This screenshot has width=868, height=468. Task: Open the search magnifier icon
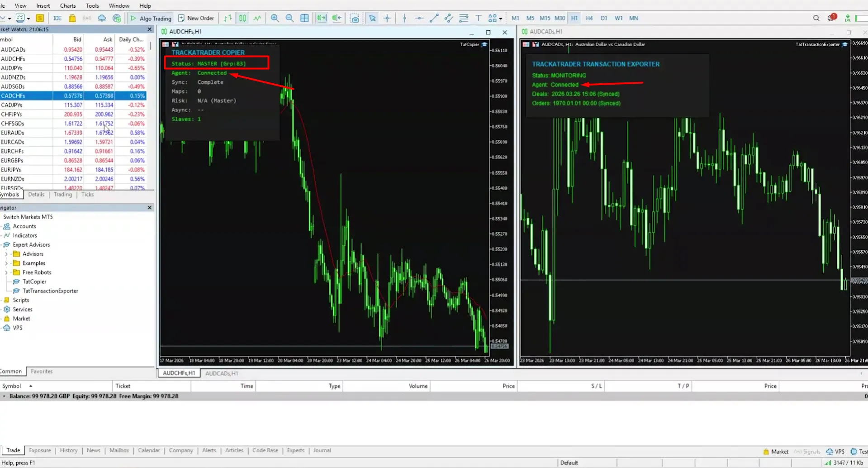click(x=816, y=18)
